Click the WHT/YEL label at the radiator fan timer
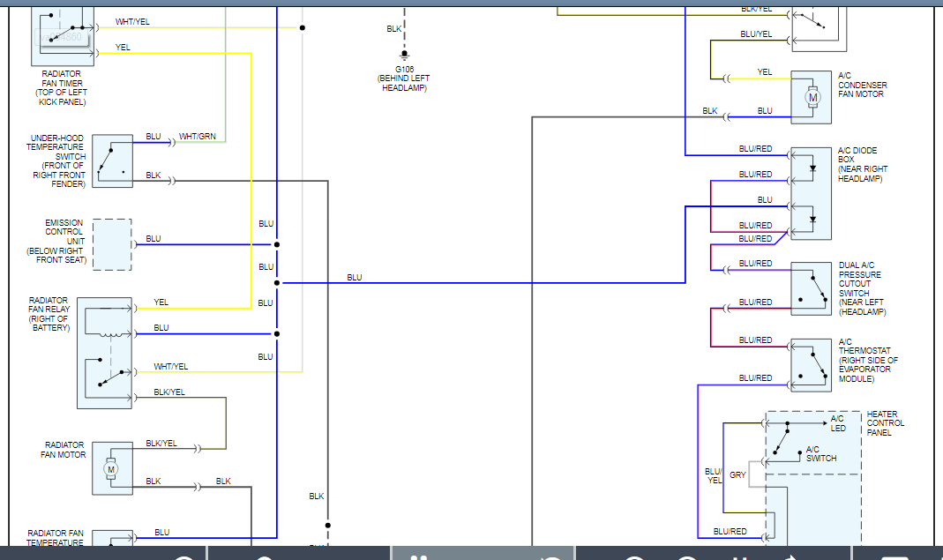 pos(132,22)
